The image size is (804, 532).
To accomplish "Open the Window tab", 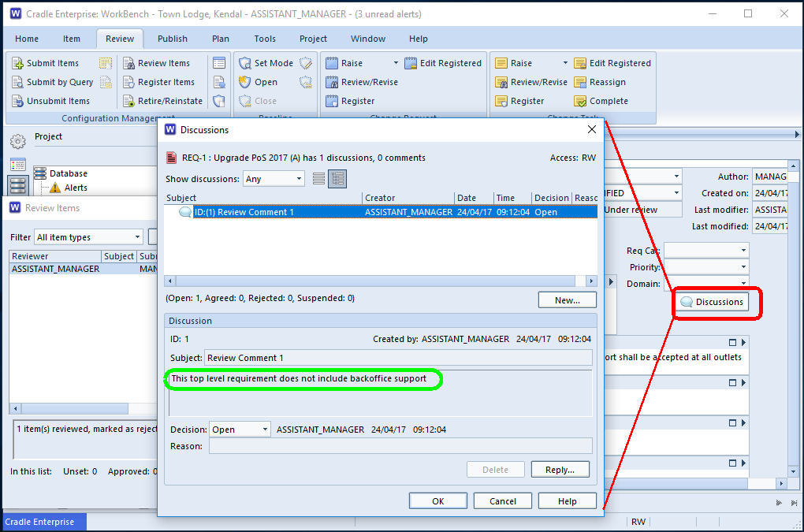I will (367, 39).
